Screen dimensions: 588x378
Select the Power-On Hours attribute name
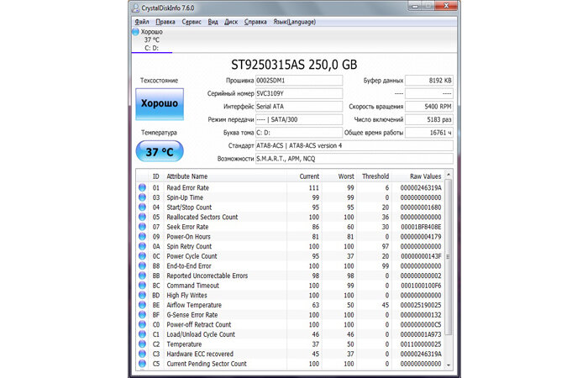coord(188,236)
